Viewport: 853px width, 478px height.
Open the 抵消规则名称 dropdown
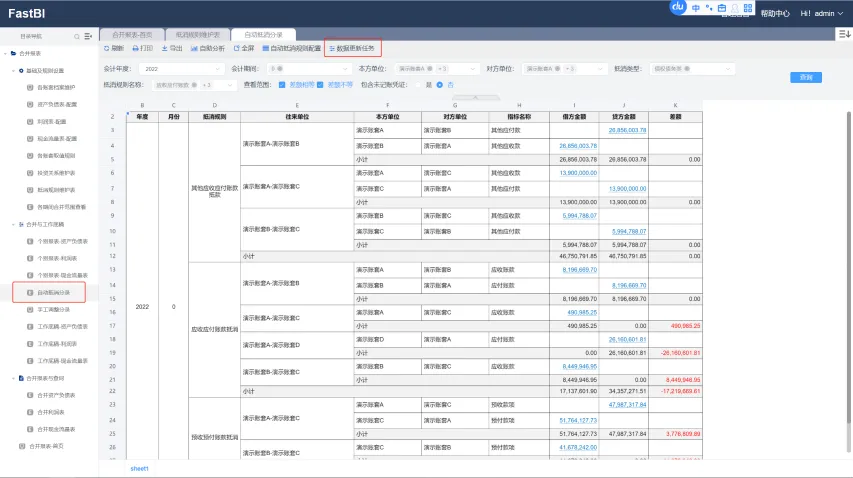point(194,85)
